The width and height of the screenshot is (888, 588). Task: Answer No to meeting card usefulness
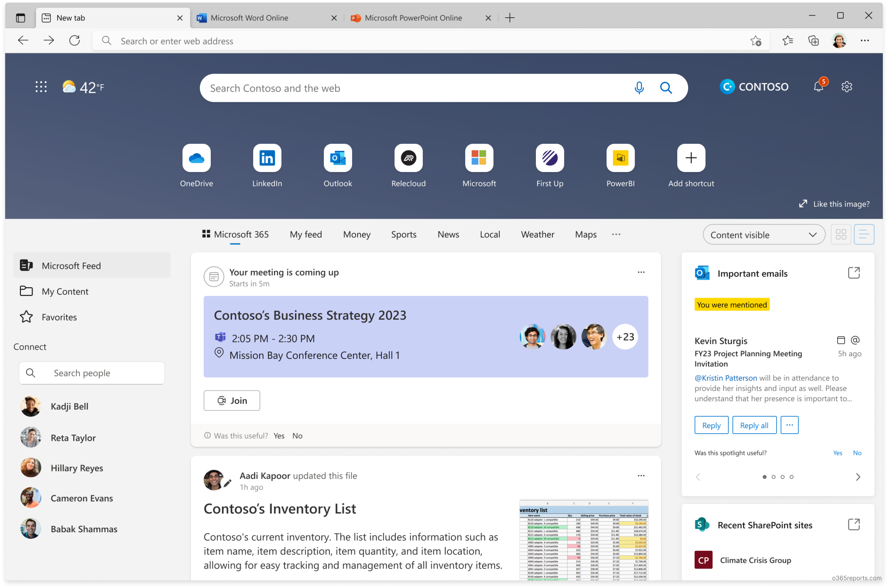pos(297,436)
